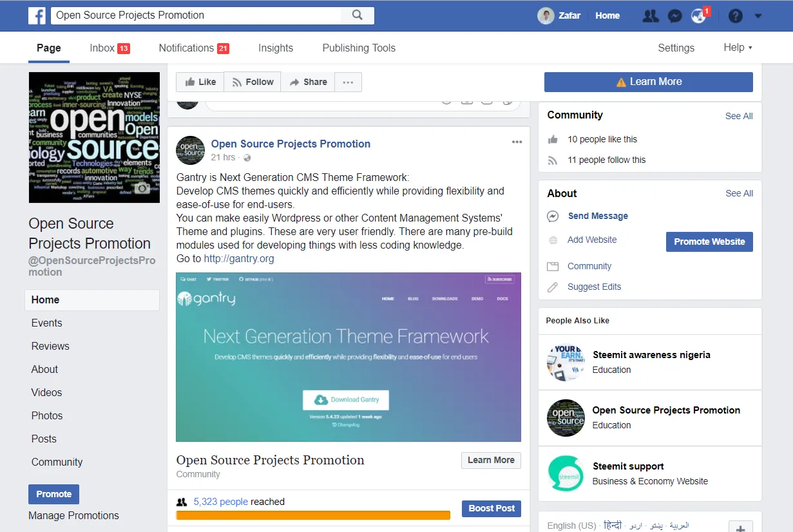Viewport: 793px width, 532px height.
Task: Click Home in the top bar
Action: coord(607,15)
